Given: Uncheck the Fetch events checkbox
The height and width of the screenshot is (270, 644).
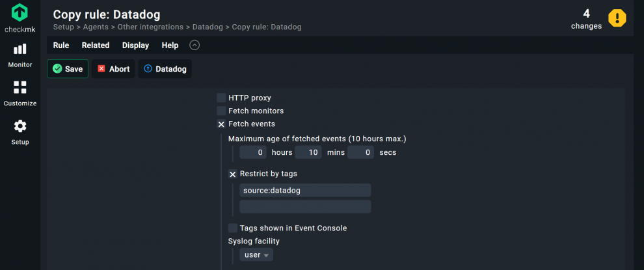Looking at the screenshot, I should click(221, 124).
